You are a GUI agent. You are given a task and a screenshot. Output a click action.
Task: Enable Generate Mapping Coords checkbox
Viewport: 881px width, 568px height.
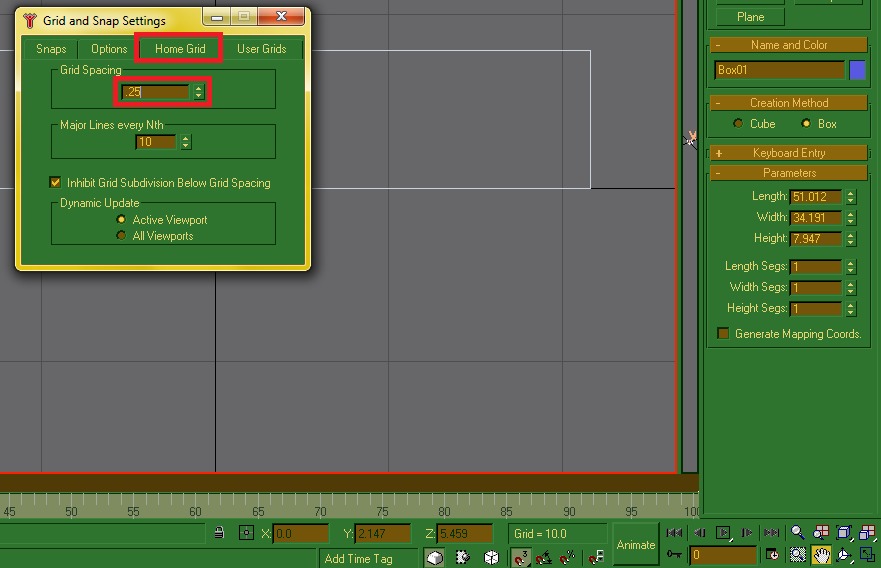(x=723, y=334)
